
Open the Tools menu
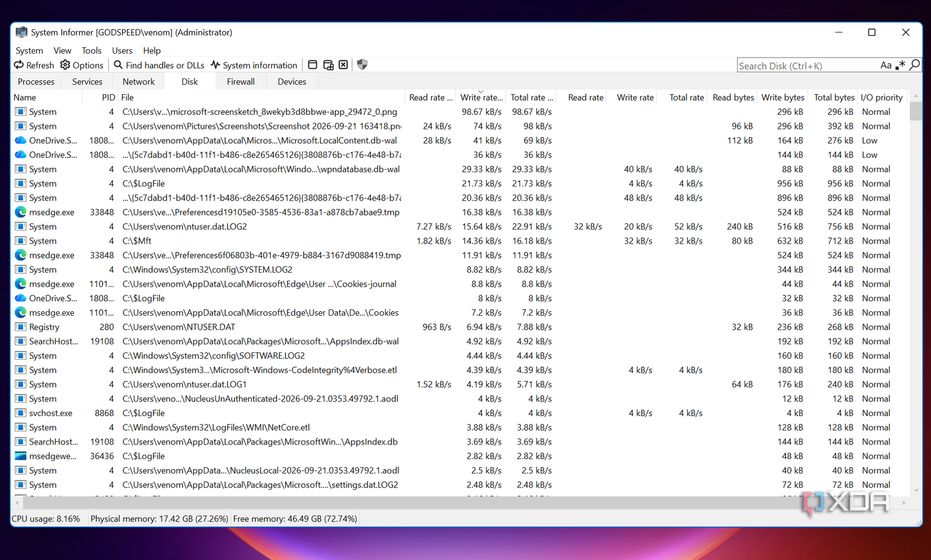pos(92,50)
